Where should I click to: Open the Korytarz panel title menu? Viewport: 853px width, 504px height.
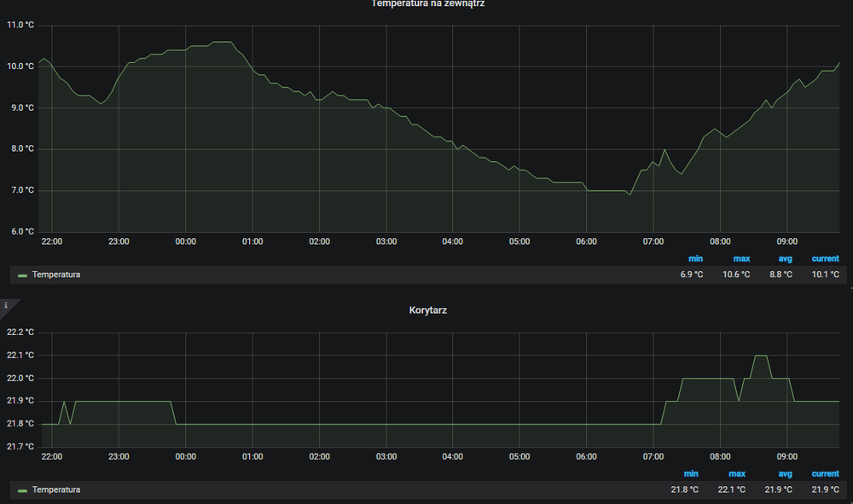coord(428,310)
